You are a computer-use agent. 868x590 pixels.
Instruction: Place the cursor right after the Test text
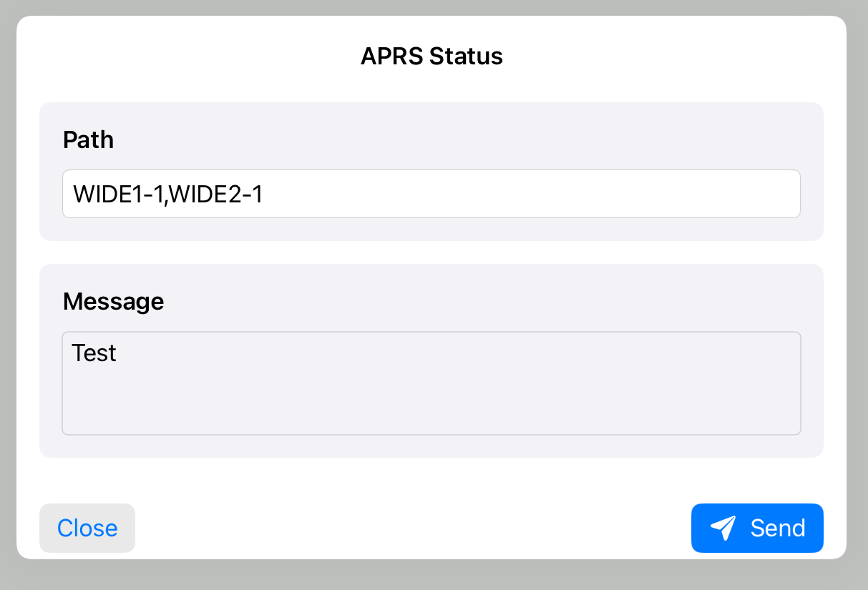coord(117,353)
